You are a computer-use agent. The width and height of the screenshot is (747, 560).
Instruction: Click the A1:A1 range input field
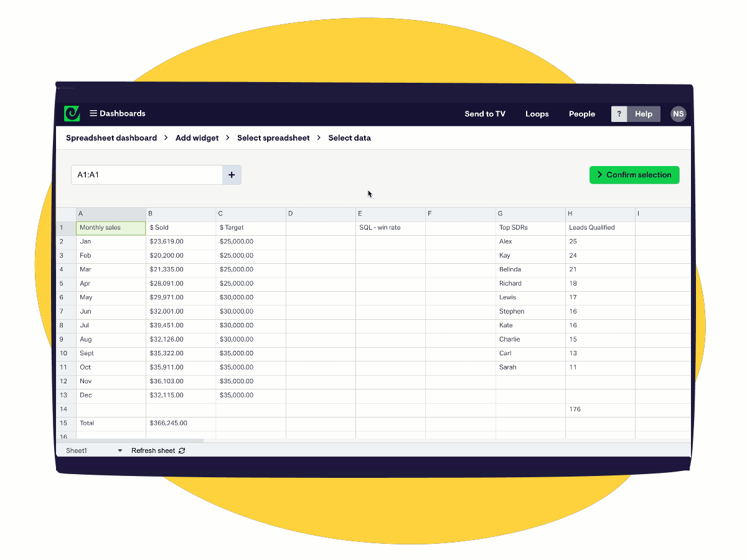(x=147, y=175)
